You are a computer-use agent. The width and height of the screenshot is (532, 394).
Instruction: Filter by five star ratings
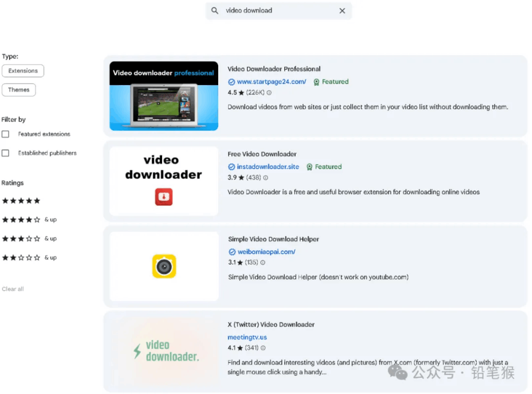pos(21,201)
